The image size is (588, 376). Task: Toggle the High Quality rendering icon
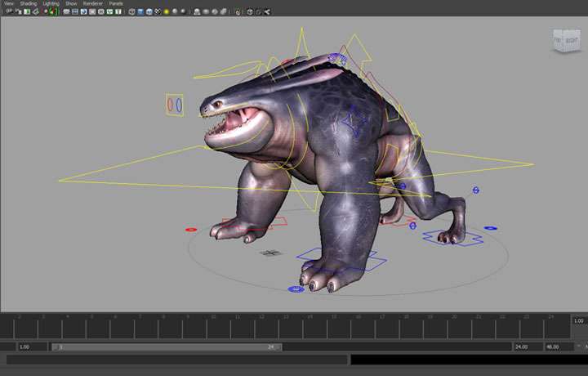183,11
